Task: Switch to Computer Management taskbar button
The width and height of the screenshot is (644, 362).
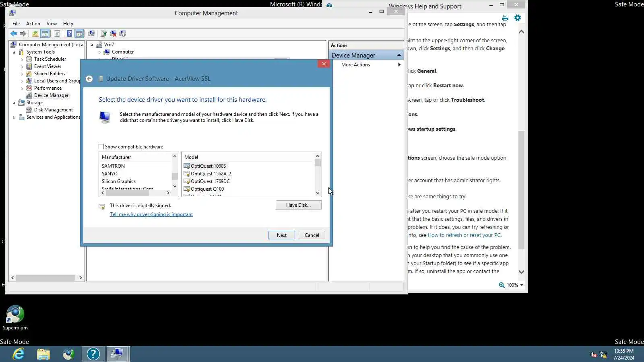Action: click(118, 354)
